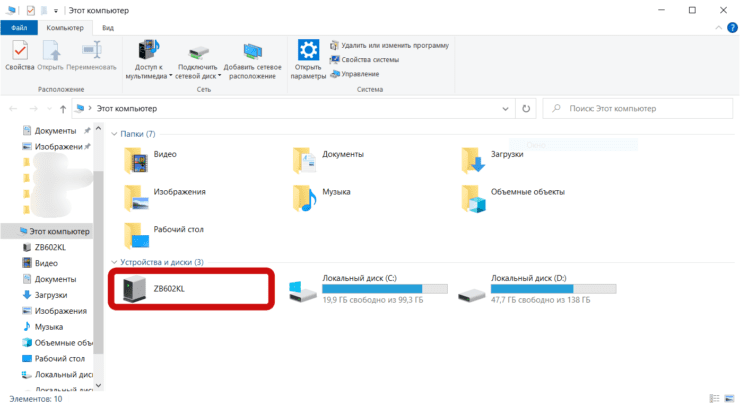The width and height of the screenshot is (740, 407).
Task: Switch to large icons view
Action: (729, 399)
